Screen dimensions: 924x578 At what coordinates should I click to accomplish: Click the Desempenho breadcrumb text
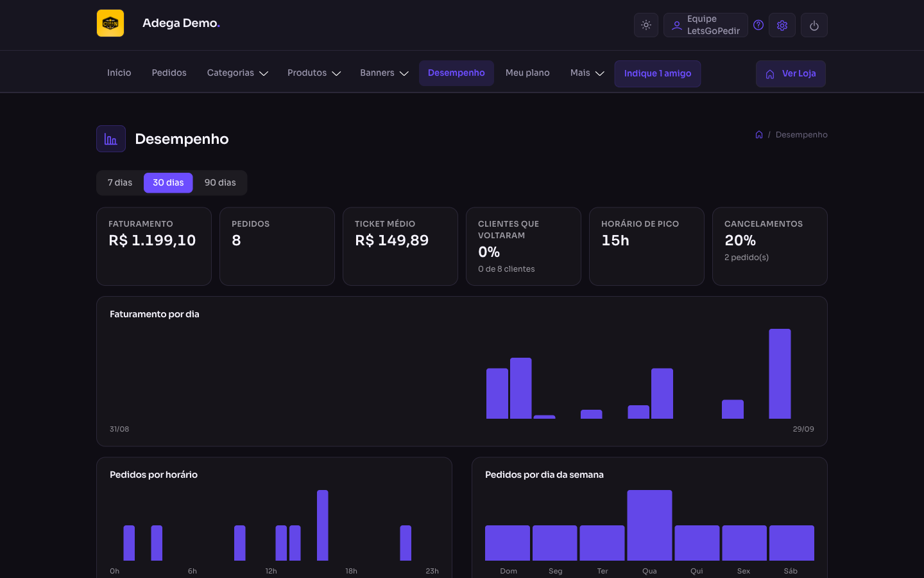click(801, 135)
